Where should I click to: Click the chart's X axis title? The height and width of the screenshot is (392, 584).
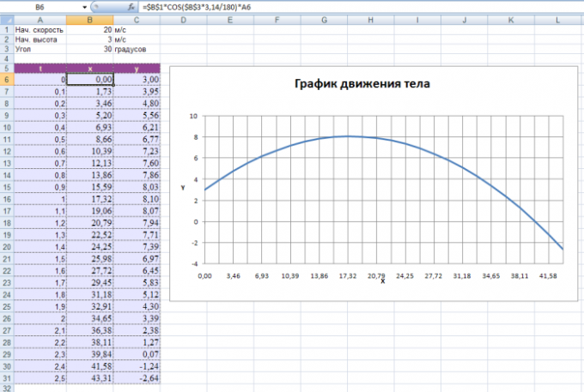point(382,281)
